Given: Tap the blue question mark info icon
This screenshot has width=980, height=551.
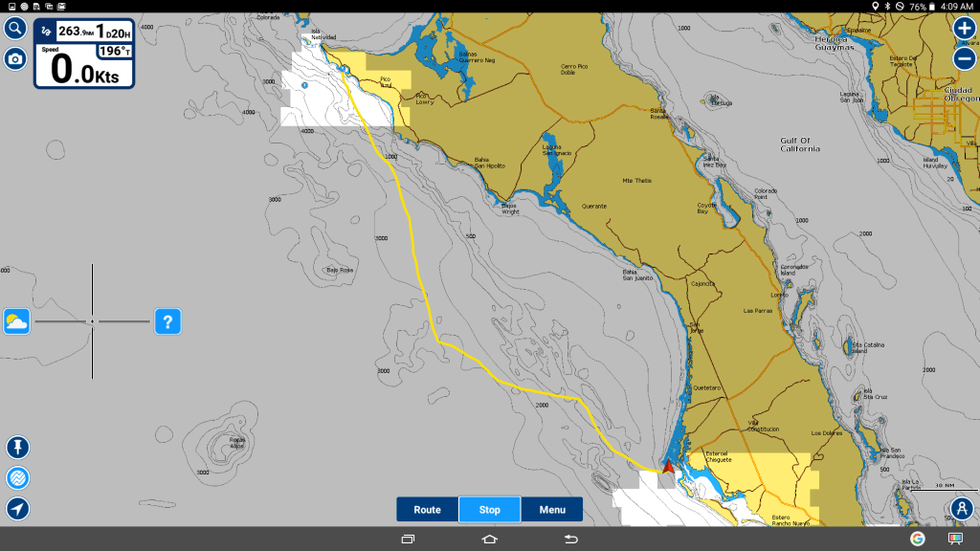Looking at the screenshot, I should [x=167, y=321].
